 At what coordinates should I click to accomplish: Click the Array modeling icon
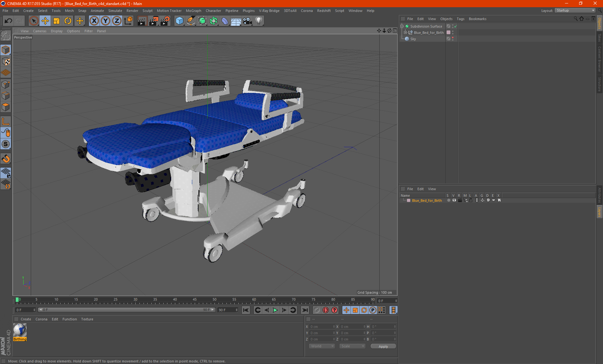[214, 21]
